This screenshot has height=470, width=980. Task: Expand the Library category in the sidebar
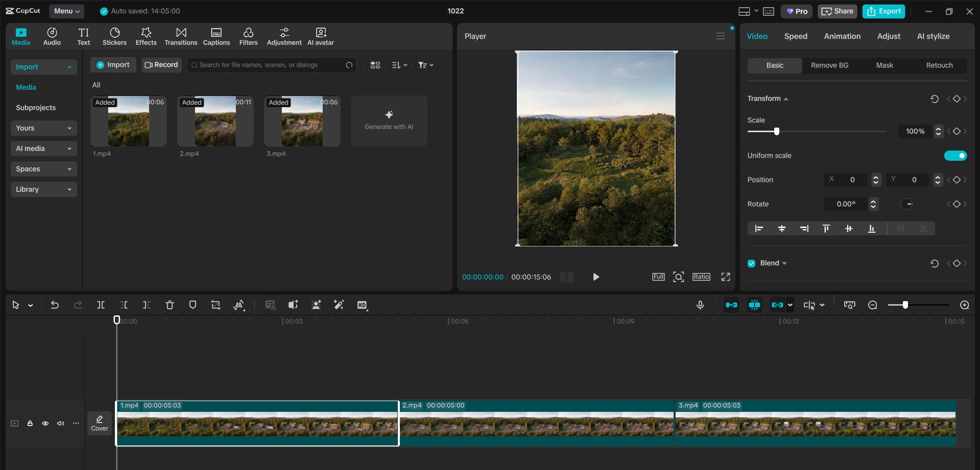click(x=43, y=189)
